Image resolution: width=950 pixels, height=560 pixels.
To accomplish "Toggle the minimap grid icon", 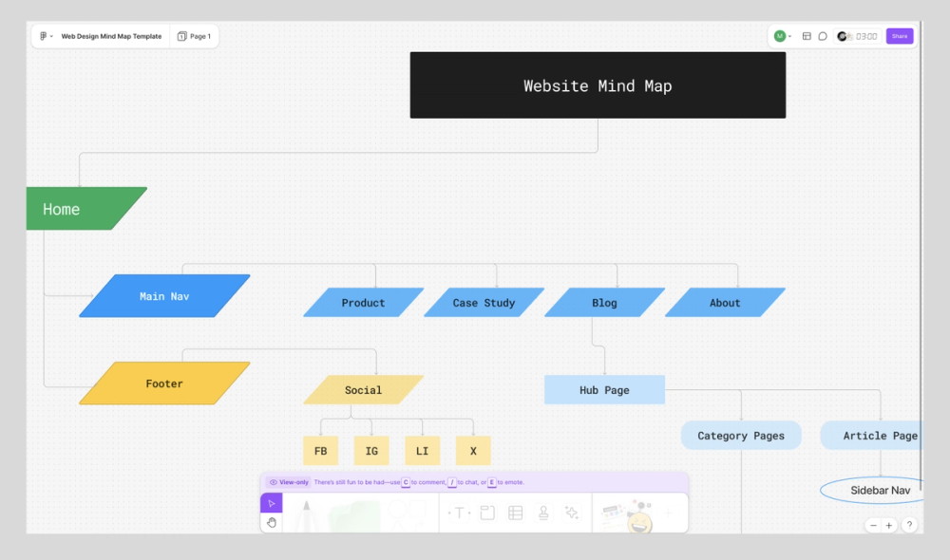I will (805, 36).
